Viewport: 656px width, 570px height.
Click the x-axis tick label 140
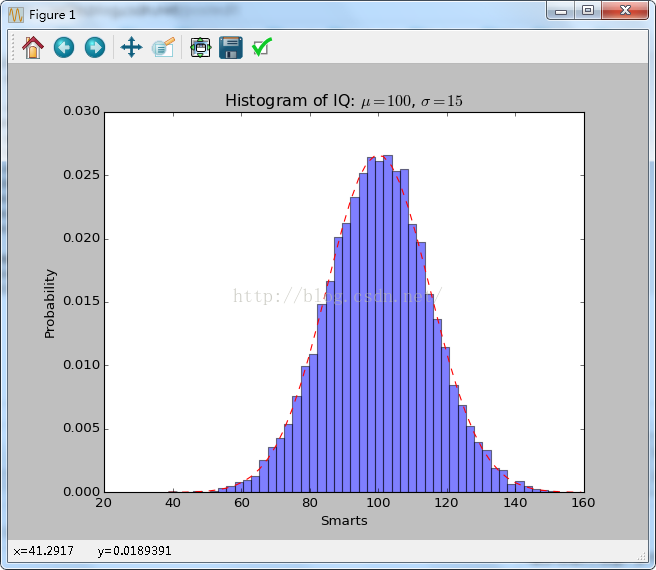515,503
